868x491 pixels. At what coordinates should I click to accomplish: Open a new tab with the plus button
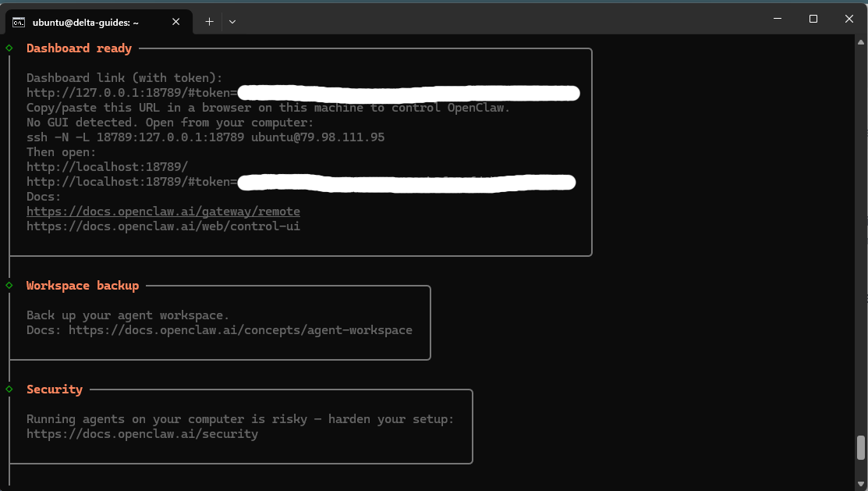pos(209,22)
